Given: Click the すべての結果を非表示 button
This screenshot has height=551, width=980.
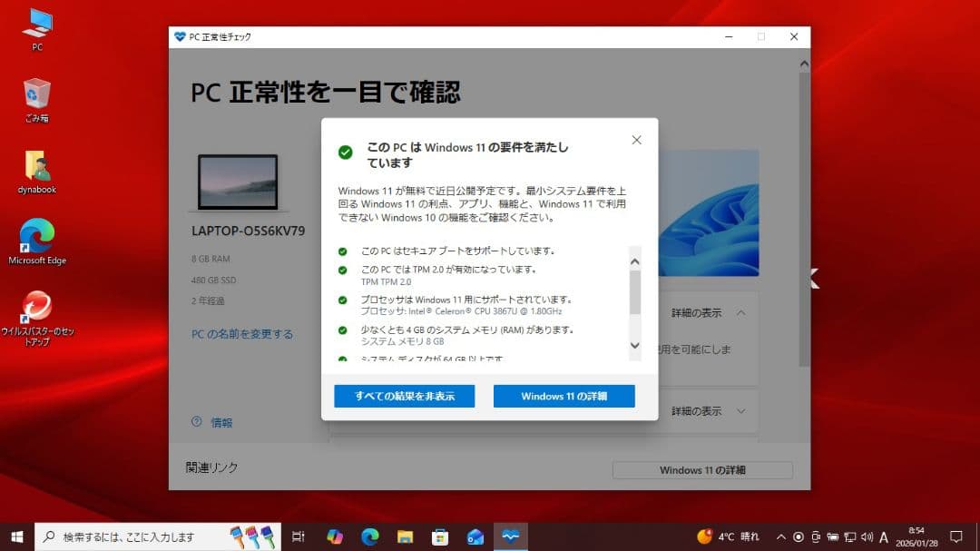Looking at the screenshot, I should click(x=404, y=396).
